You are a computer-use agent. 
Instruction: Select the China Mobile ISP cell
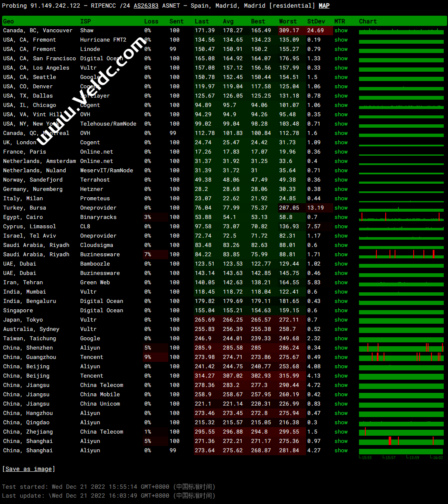pyautogui.click(x=100, y=394)
